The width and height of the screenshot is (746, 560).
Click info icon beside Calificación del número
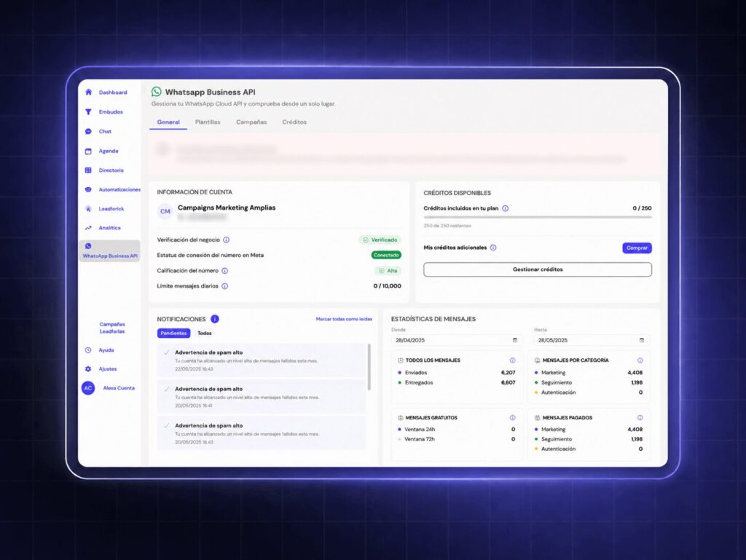coord(225,271)
